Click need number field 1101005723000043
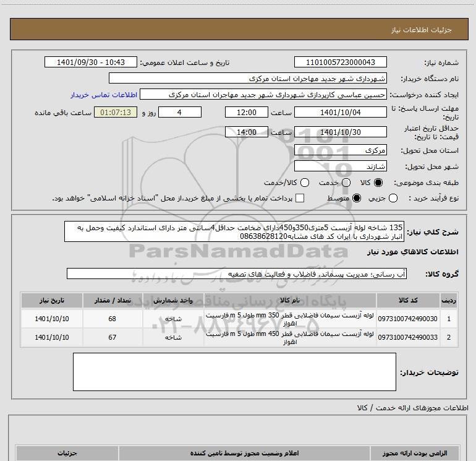 (340, 62)
